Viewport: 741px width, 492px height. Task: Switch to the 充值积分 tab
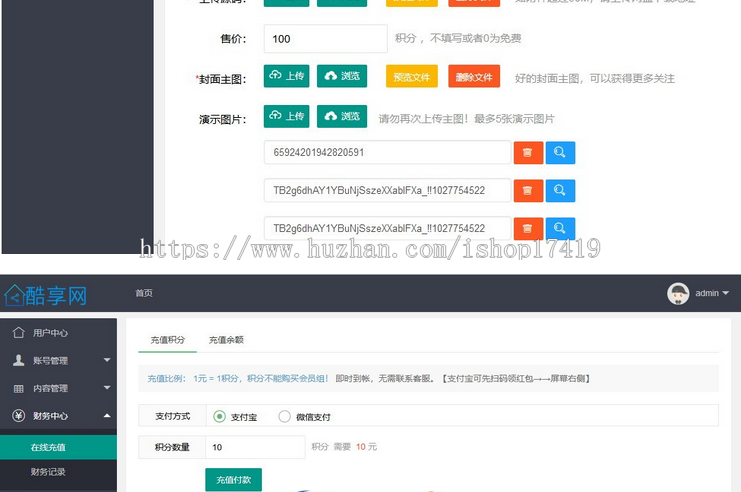pyautogui.click(x=167, y=340)
